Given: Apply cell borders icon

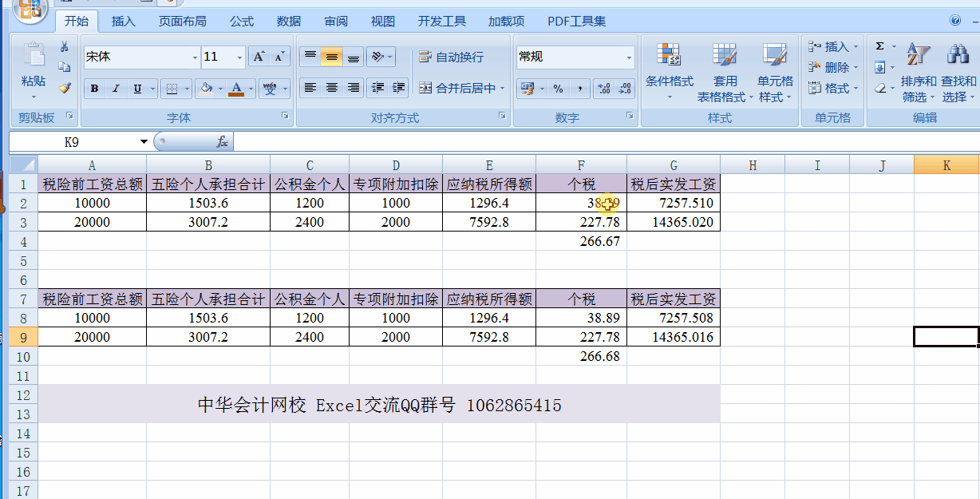Looking at the screenshot, I should (x=171, y=89).
